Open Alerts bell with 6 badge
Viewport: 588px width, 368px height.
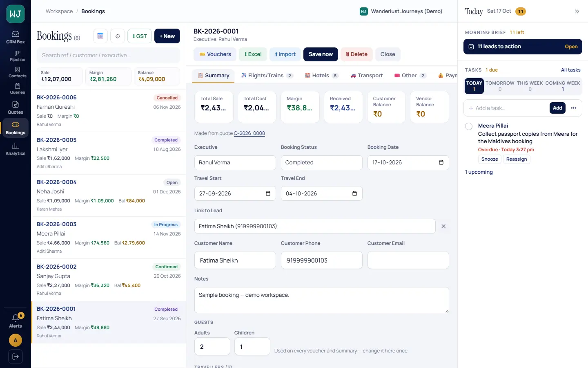[16, 321]
